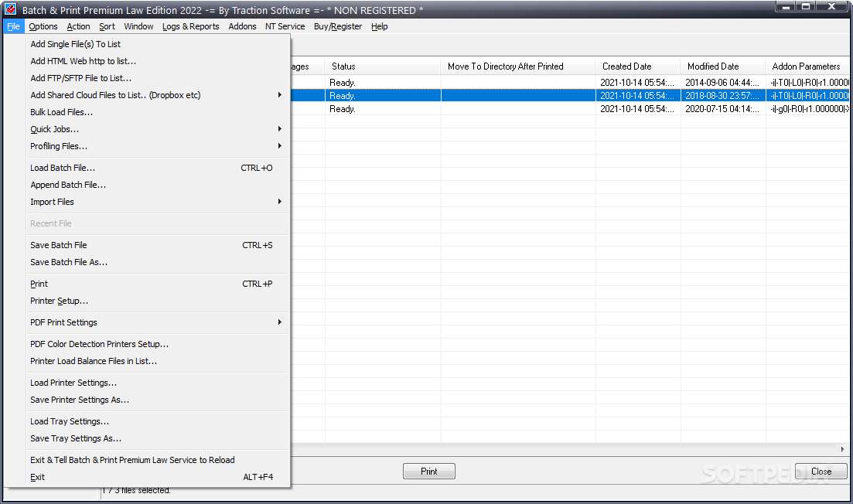
Task: Open Printer Setup from File menu
Action: (158, 300)
